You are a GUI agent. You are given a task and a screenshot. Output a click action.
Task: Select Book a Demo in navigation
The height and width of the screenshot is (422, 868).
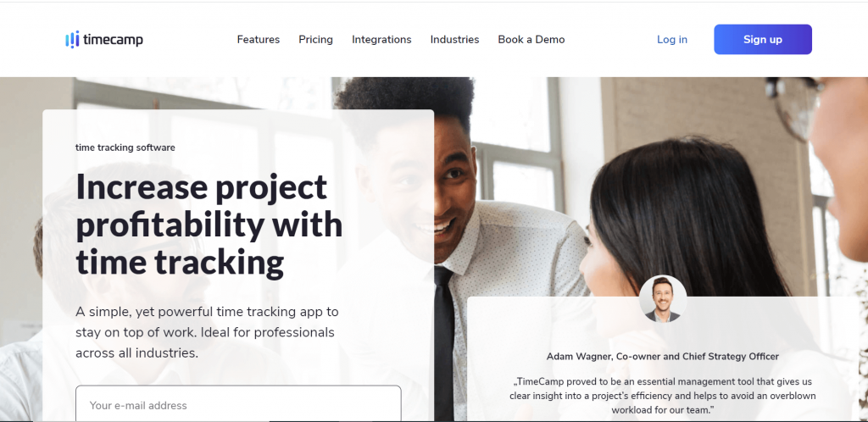(x=531, y=39)
